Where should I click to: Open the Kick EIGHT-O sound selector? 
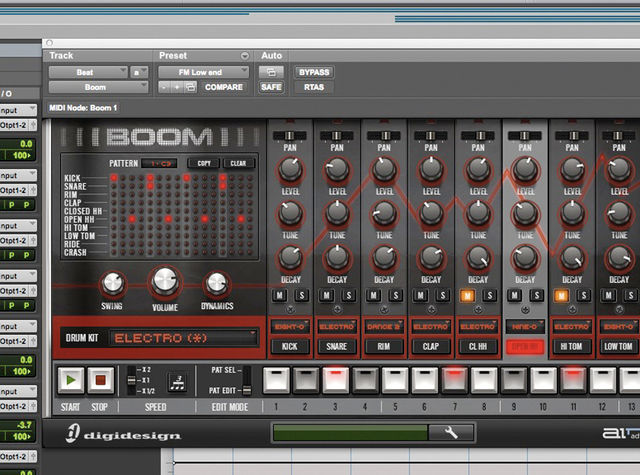pyautogui.click(x=290, y=326)
